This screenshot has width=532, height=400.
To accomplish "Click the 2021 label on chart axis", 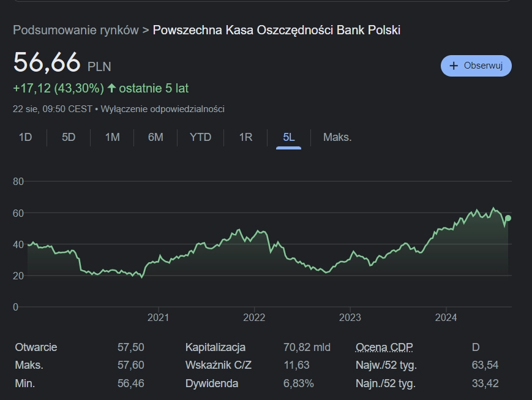I will (158, 317).
